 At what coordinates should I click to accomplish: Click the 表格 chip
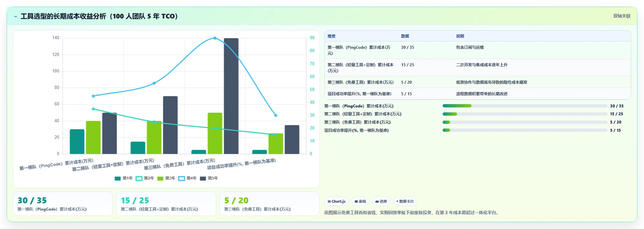(360, 201)
